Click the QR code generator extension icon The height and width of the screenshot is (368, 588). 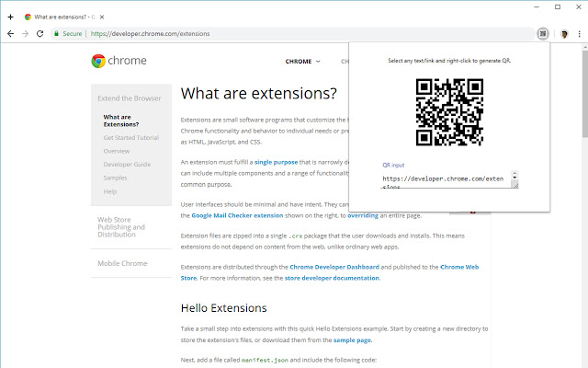click(x=543, y=34)
